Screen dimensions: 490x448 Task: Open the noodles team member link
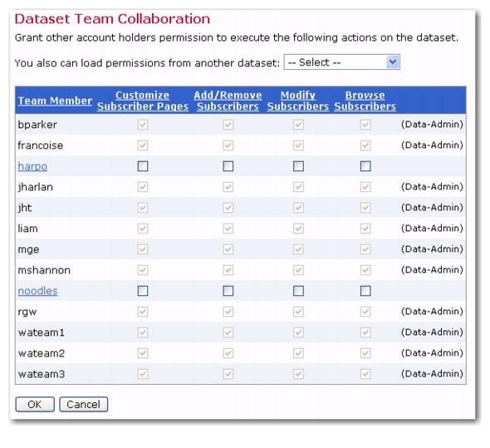click(38, 291)
